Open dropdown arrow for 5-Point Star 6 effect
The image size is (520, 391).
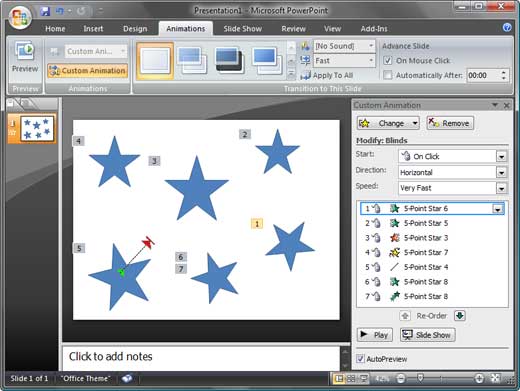click(498, 209)
